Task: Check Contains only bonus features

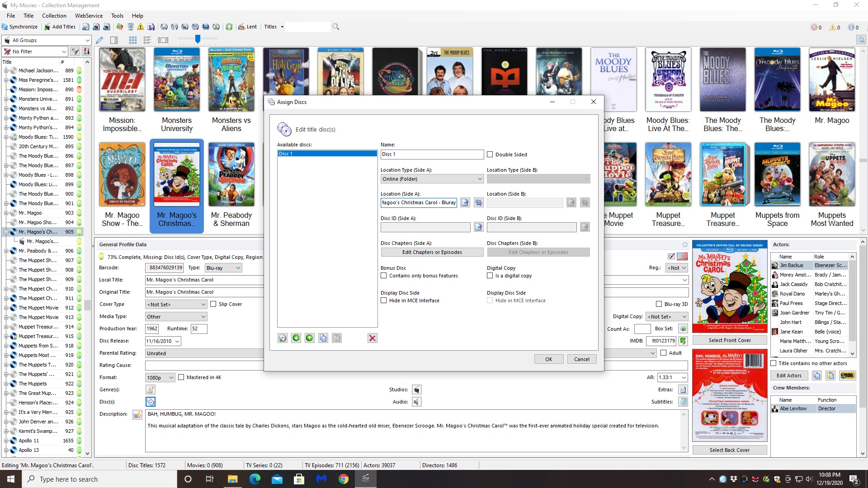Action: point(384,276)
